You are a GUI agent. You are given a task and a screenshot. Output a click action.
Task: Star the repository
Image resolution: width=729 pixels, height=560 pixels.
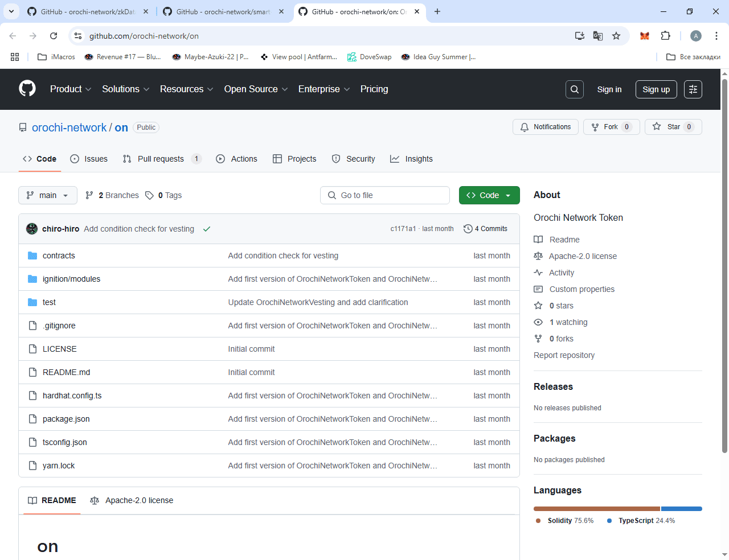(673, 127)
